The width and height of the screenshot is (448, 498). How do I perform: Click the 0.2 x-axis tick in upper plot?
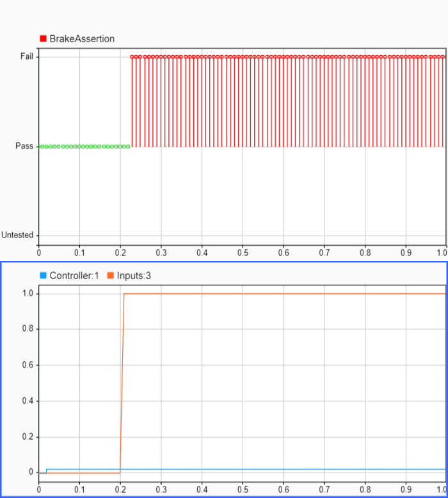click(x=120, y=253)
